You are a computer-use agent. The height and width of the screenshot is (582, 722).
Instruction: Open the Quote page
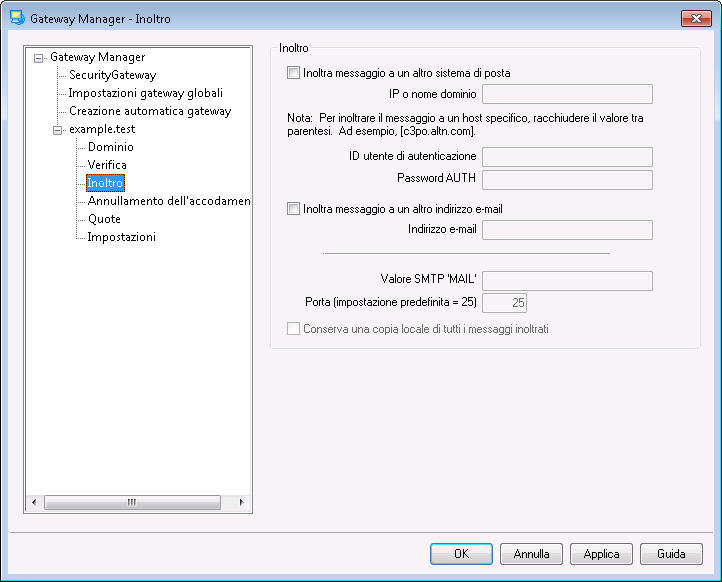coord(105,219)
